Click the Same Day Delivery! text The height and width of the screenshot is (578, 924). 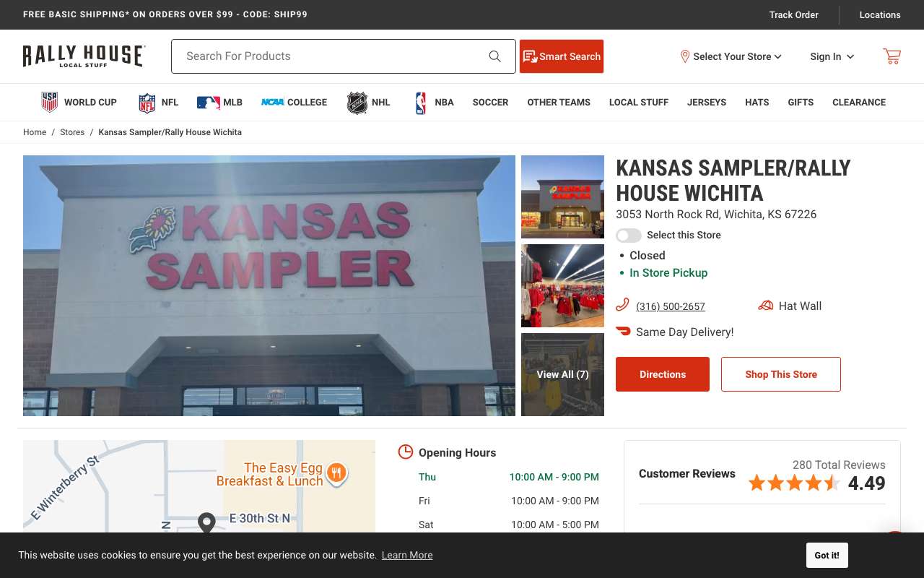point(684,332)
